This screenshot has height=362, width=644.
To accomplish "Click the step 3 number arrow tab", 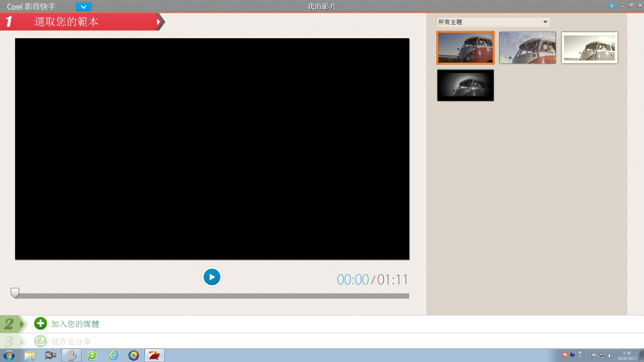I will pyautogui.click(x=13, y=342).
